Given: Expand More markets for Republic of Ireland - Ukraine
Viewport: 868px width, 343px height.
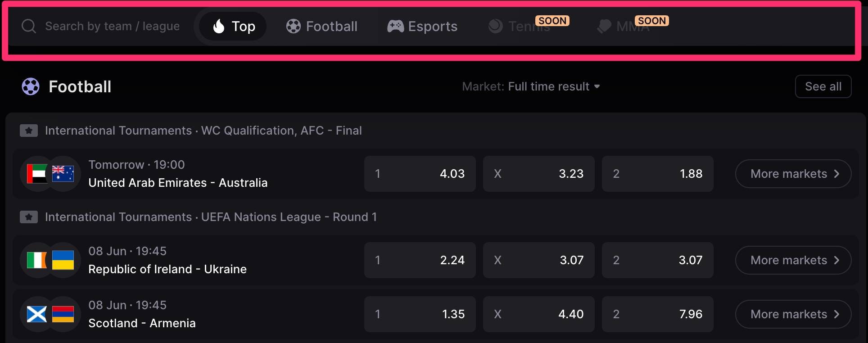Looking at the screenshot, I should pos(793,260).
